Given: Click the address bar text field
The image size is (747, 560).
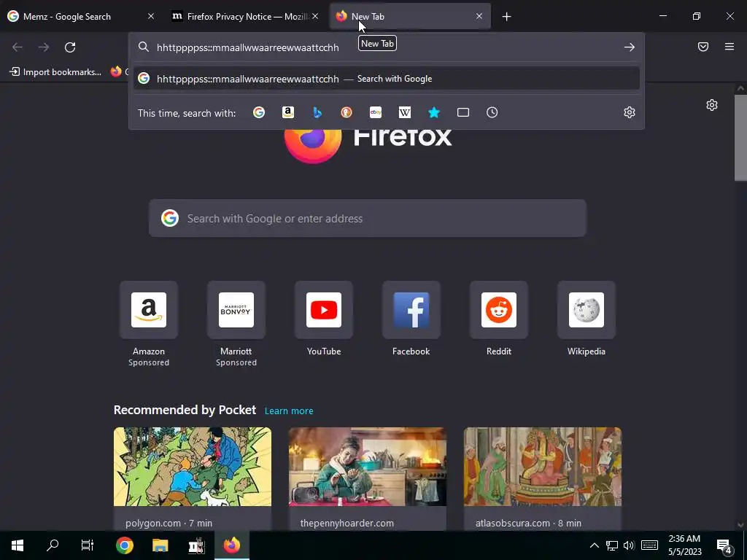Looking at the screenshot, I should pyautogui.click(x=386, y=47).
